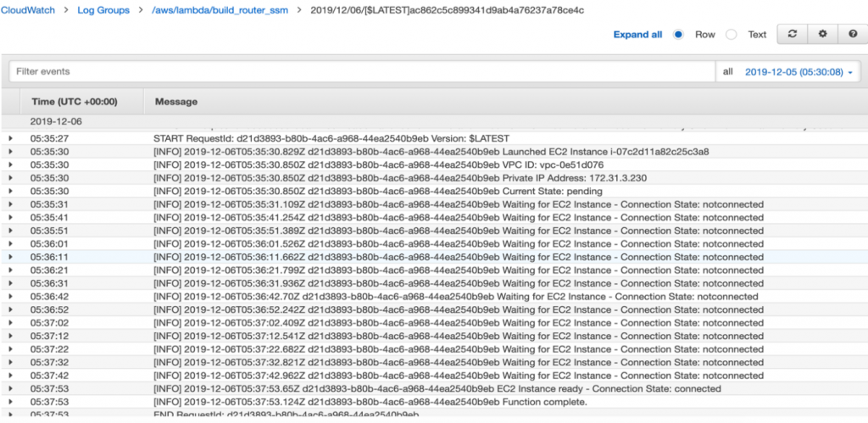The width and height of the screenshot is (868, 423).
Task: Click the 'Function complete.' message text
Action: click(x=545, y=402)
